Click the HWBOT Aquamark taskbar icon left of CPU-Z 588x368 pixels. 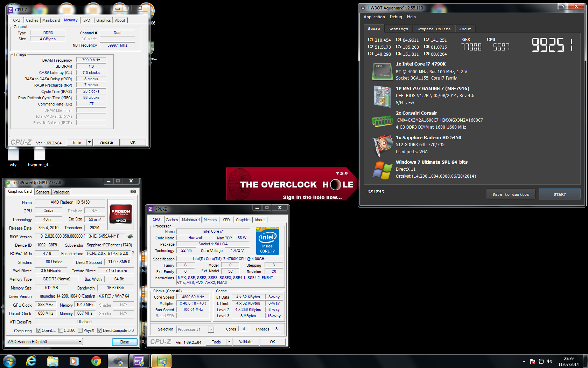pos(118,361)
